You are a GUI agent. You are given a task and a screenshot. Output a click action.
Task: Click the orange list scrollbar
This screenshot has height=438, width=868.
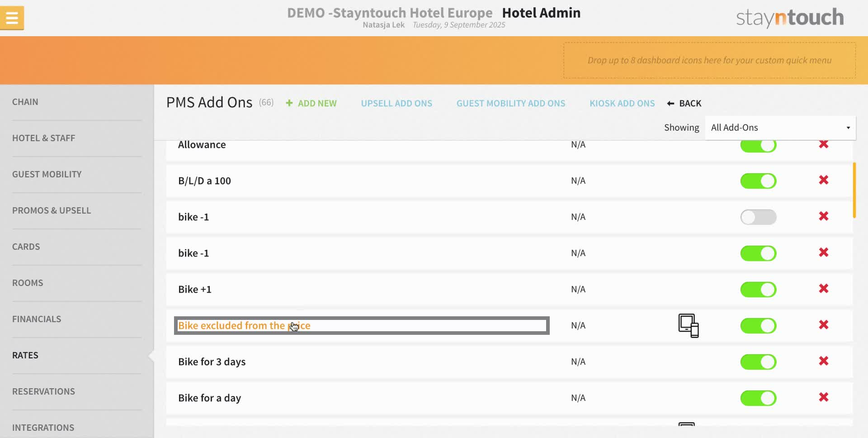point(854,190)
